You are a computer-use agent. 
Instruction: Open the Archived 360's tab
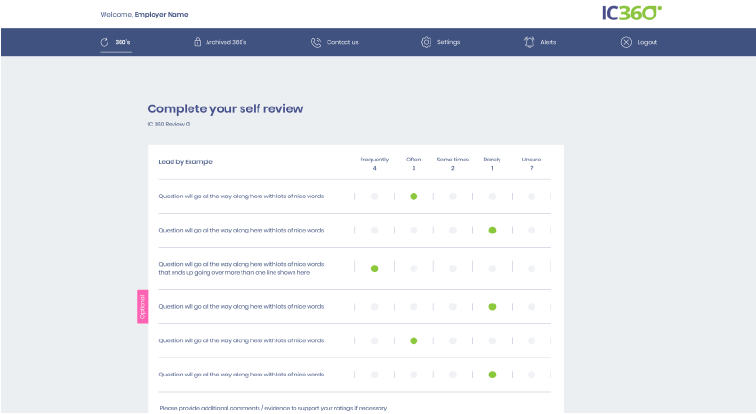226,43
